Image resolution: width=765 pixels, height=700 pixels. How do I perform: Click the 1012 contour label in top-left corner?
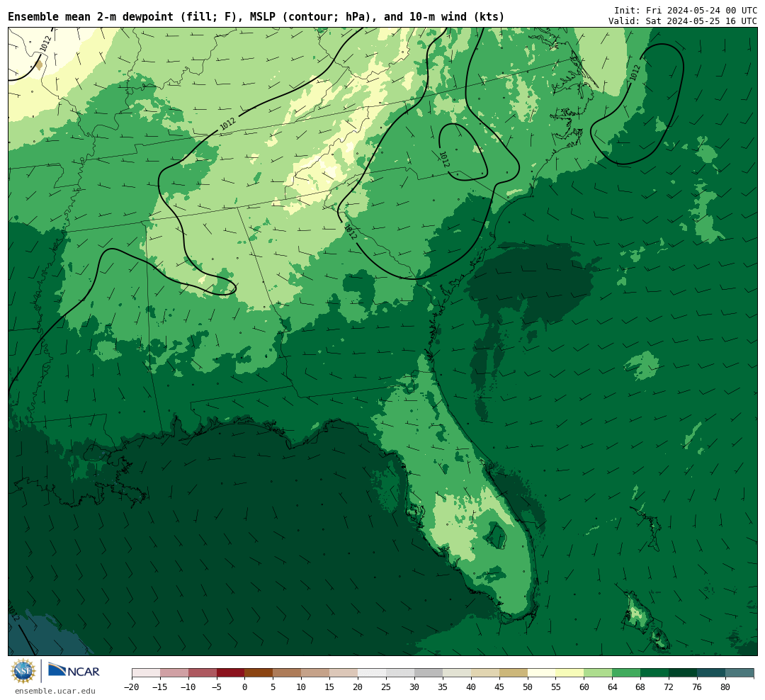(46, 44)
